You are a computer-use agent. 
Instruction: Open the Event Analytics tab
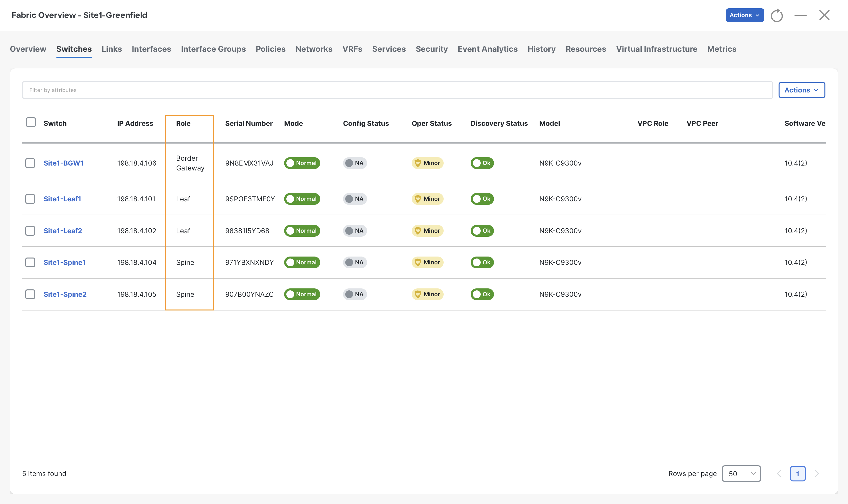click(x=488, y=49)
